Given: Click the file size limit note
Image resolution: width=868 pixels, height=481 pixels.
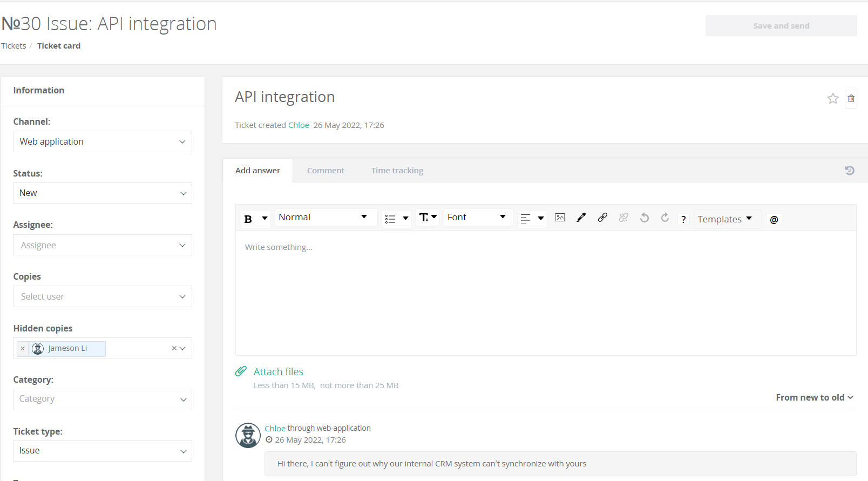Looking at the screenshot, I should click(x=326, y=385).
